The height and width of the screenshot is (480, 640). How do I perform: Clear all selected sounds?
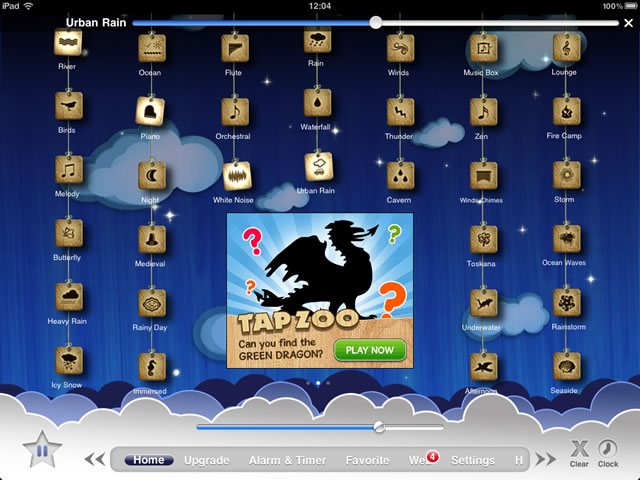pyautogui.click(x=579, y=453)
